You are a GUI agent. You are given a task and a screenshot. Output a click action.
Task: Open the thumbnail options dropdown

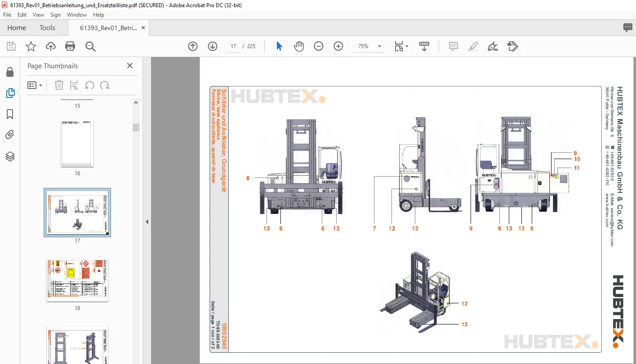tap(35, 85)
